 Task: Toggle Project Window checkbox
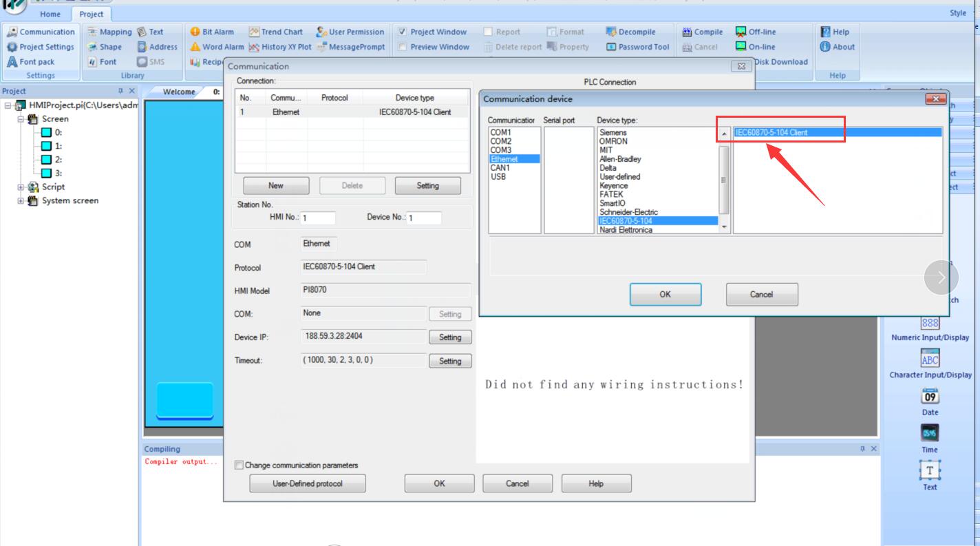click(403, 32)
